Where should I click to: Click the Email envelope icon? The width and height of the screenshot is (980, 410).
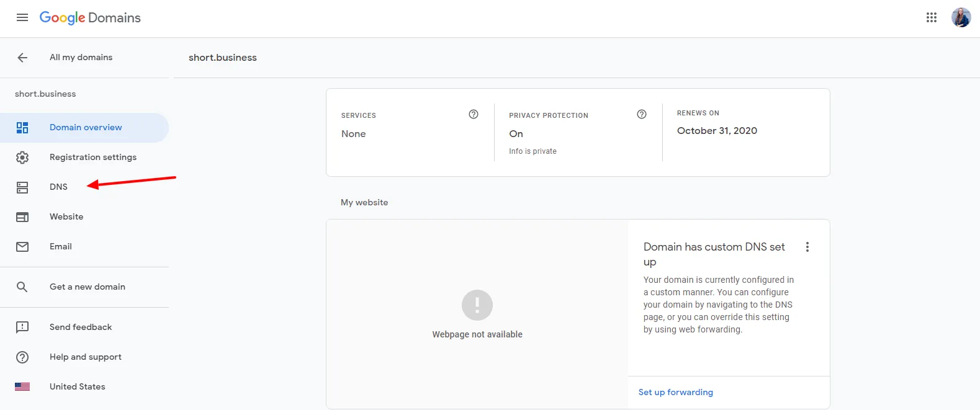point(22,247)
